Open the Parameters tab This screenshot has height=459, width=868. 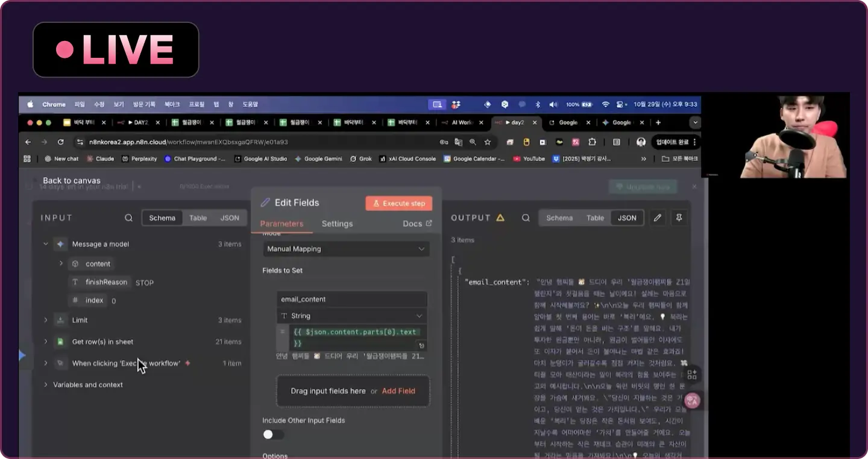pyautogui.click(x=281, y=223)
